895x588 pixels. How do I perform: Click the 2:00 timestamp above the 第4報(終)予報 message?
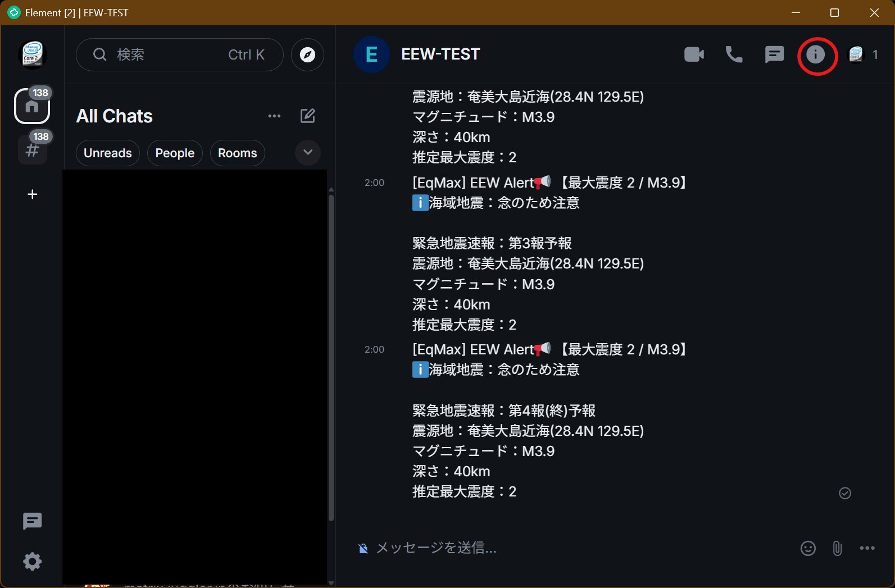(374, 349)
